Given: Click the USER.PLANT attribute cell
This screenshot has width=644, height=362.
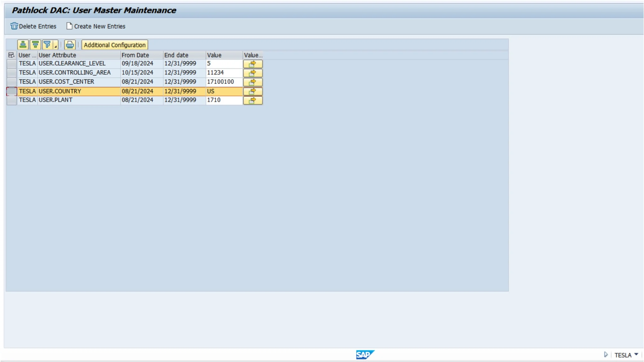Looking at the screenshot, I should (79, 100).
